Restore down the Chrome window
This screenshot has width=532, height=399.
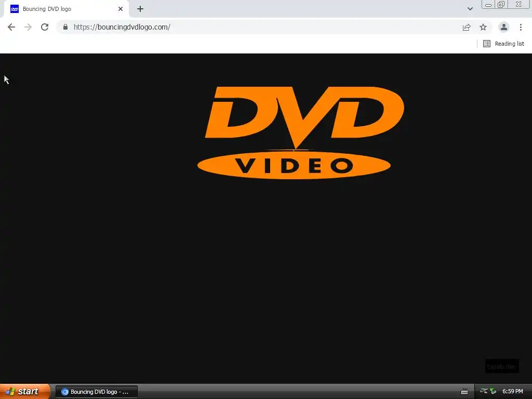click(x=501, y=4)
